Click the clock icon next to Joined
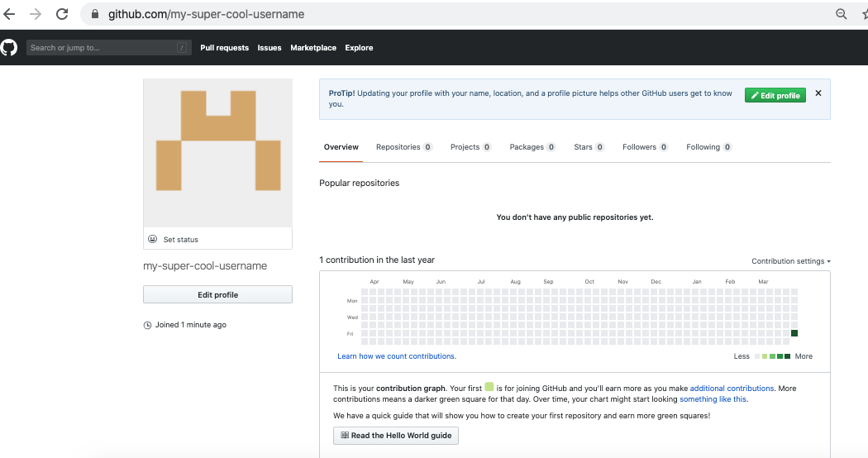 (x=147, y=325)
